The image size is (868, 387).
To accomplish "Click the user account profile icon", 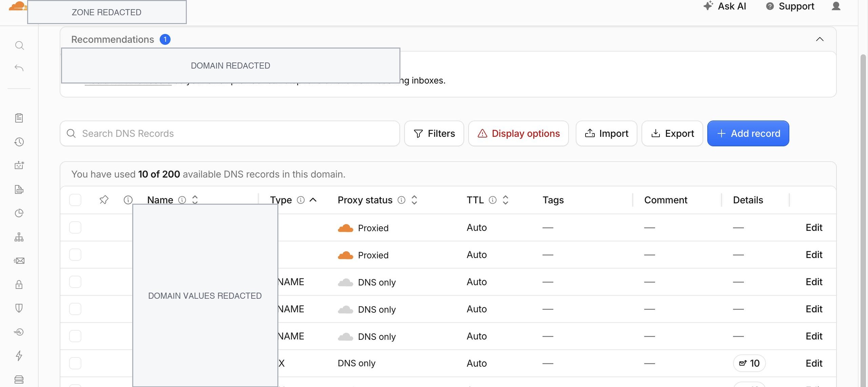I will pyautogui.click(x=836, y=6).
